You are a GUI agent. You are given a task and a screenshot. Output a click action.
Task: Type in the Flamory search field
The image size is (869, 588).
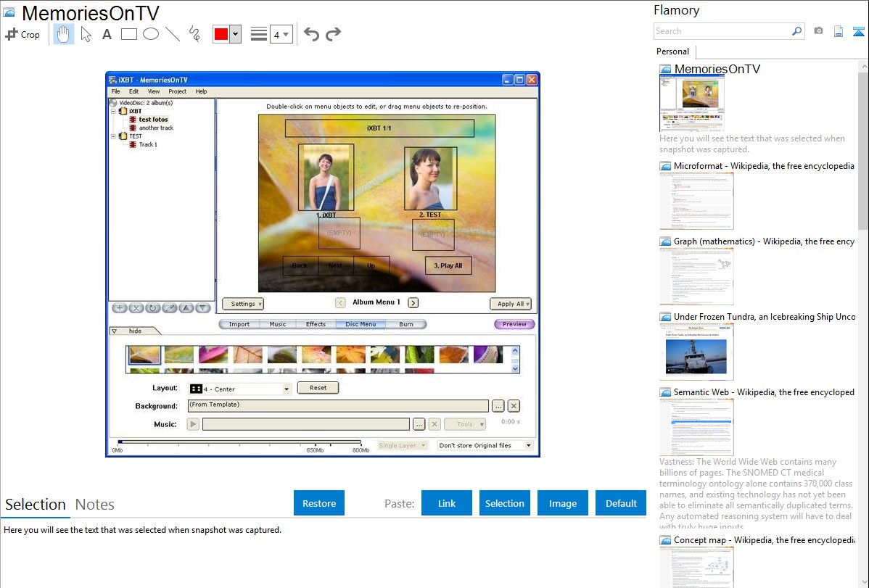tap(722, 31)
